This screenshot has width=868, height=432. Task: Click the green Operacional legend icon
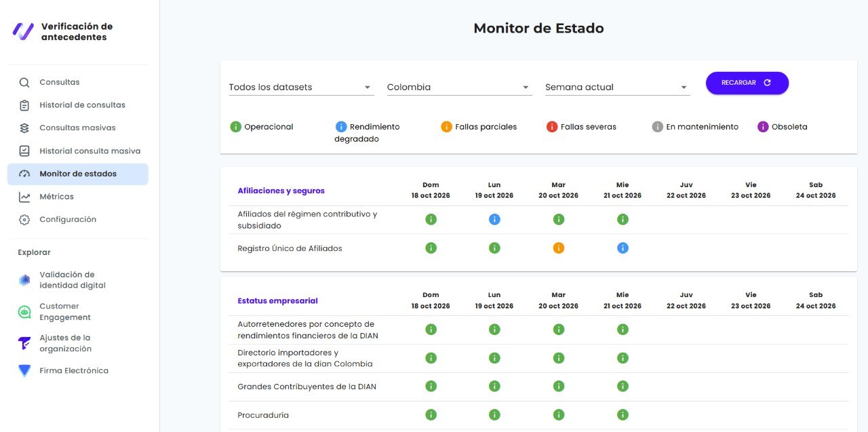[x=236, y=127]
